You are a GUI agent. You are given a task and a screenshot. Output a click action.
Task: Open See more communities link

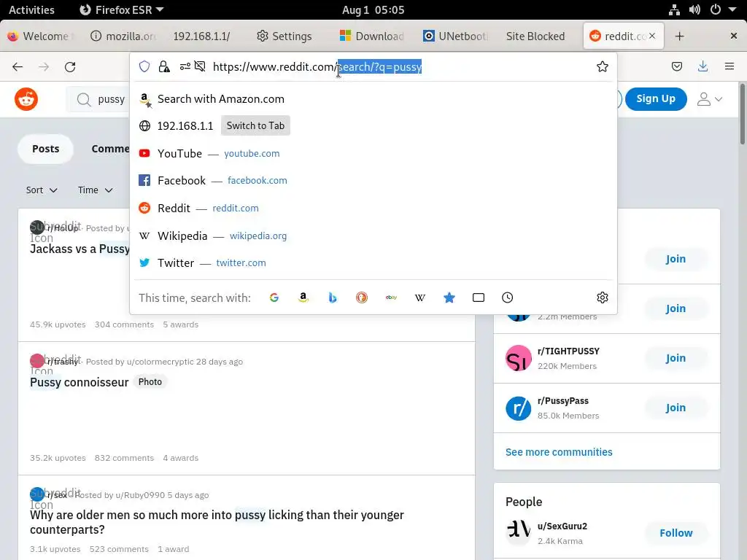click(559, 452)
